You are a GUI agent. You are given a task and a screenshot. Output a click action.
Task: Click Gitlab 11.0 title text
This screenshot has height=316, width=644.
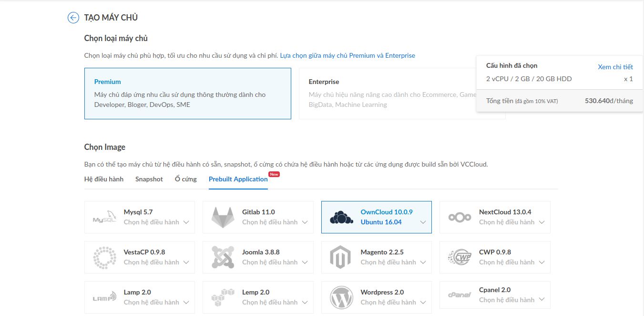pyautogui.click(x=258, y=212)
